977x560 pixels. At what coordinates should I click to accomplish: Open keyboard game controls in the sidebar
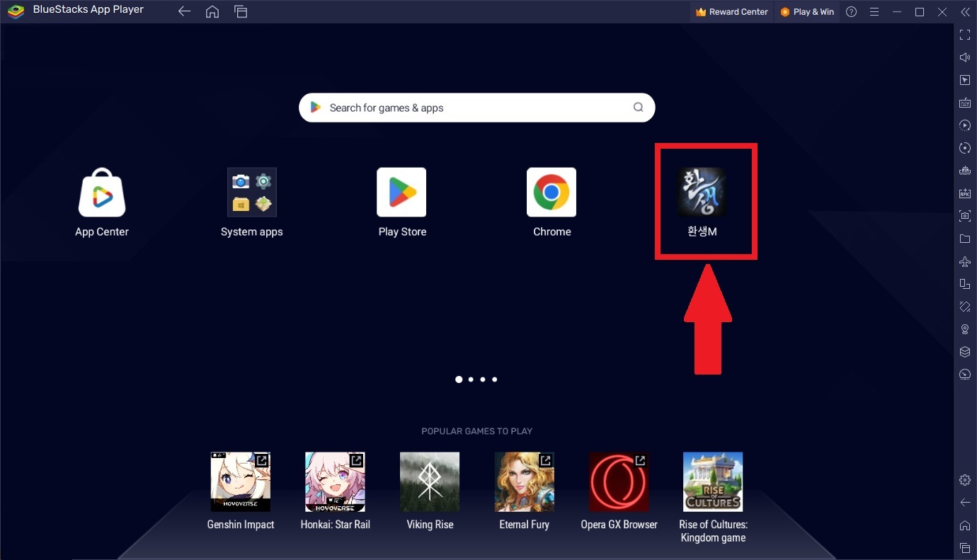pyautogui.click(x=965, y=103)
